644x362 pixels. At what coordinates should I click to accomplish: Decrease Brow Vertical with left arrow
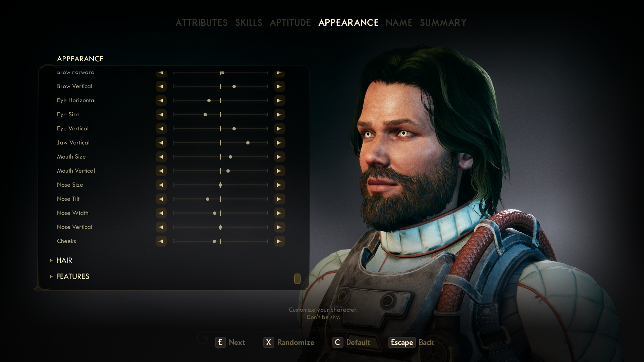click(161, 86)
